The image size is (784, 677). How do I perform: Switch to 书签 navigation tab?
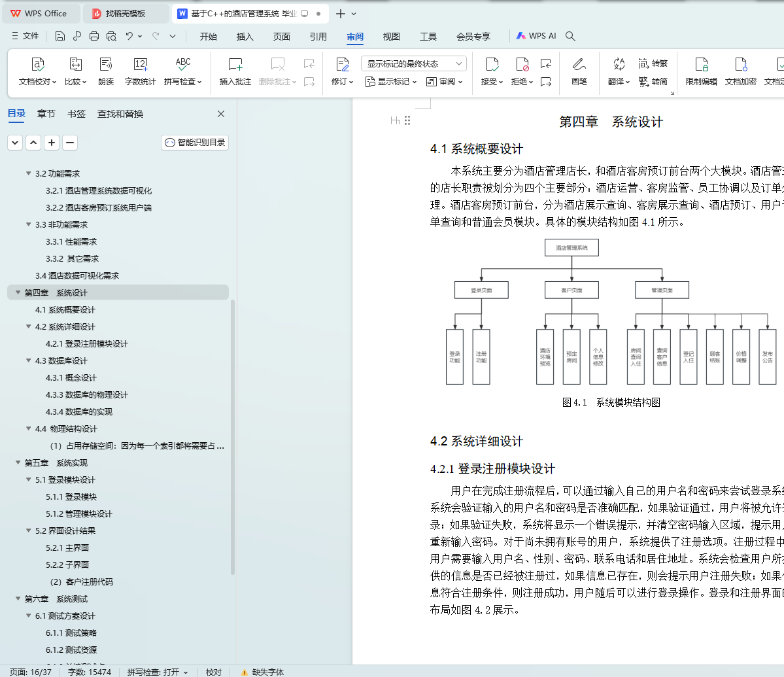point(77,114)
